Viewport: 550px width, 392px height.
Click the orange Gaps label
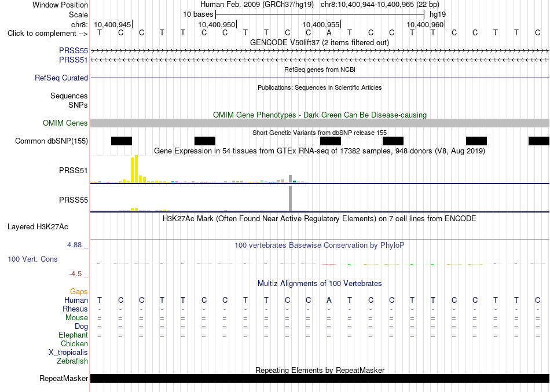tap(79, 292)
